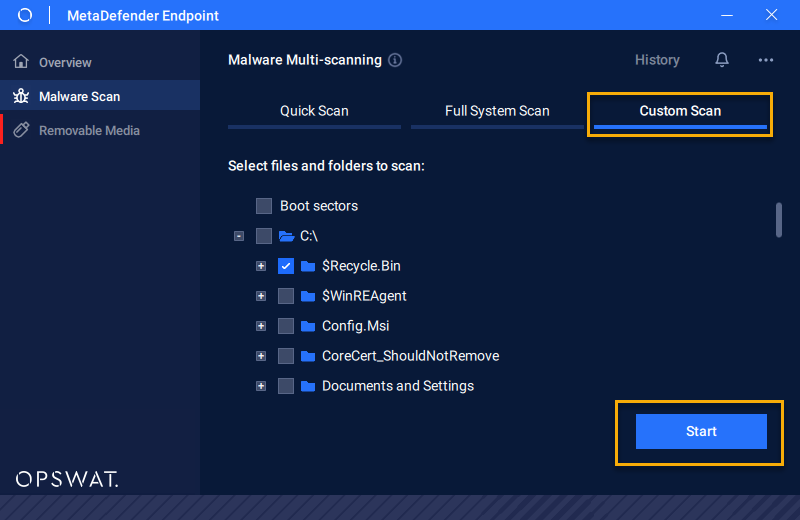Select the Custom Scan tab
Screen dimensions: 800x520
pyautogui.click(x=680, y=112)
